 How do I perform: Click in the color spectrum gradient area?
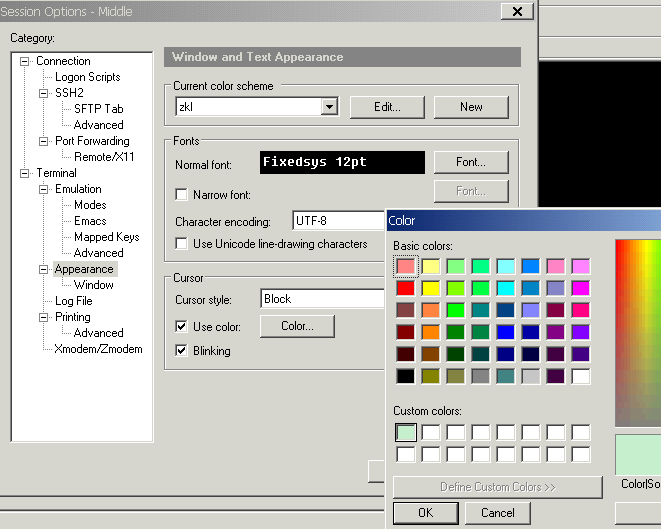pyautogui.click(x=638, y=333)
